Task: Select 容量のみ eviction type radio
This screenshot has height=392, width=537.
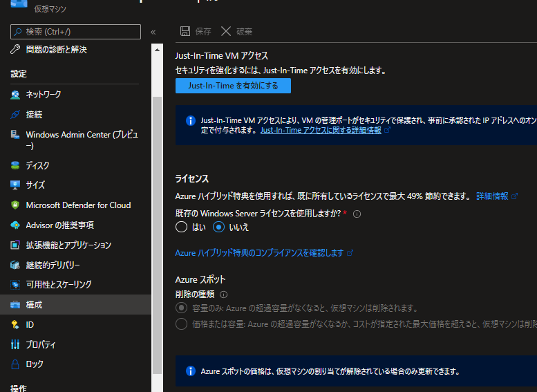Action: click(182, 308)
